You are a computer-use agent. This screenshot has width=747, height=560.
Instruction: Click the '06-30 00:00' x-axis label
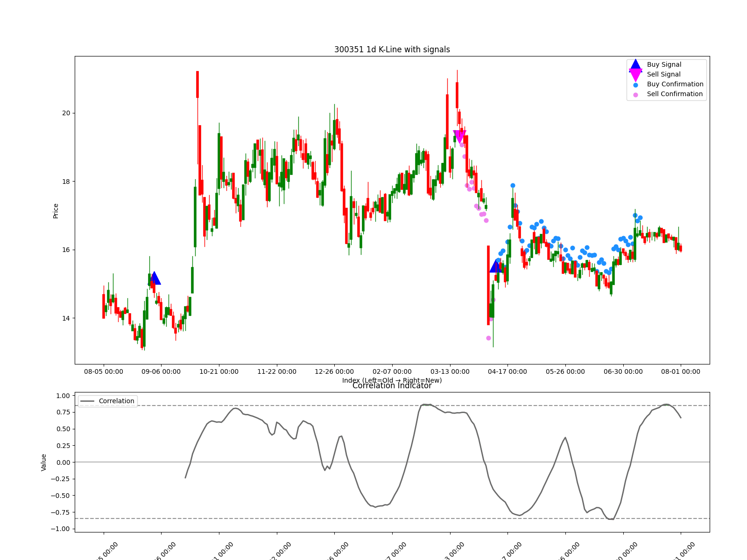coord(623,372)
